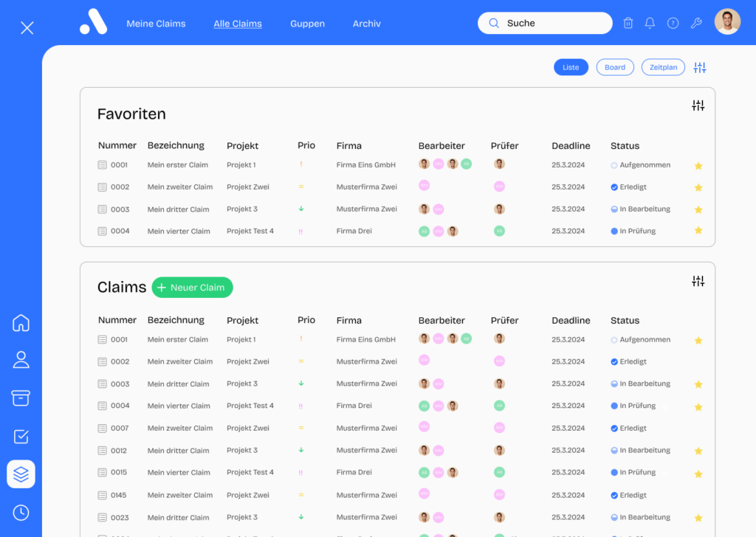
Task: Open 'Firma Eins GmbH' in Favoriten row
Action: tap(366, 164)
